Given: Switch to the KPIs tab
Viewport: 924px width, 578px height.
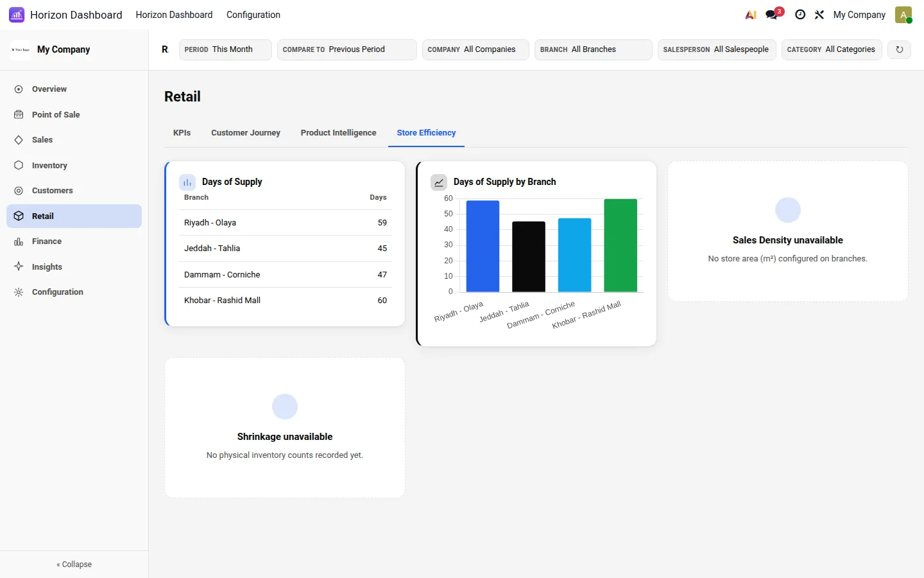Looking at the screenshot, I should click(182, 133).
